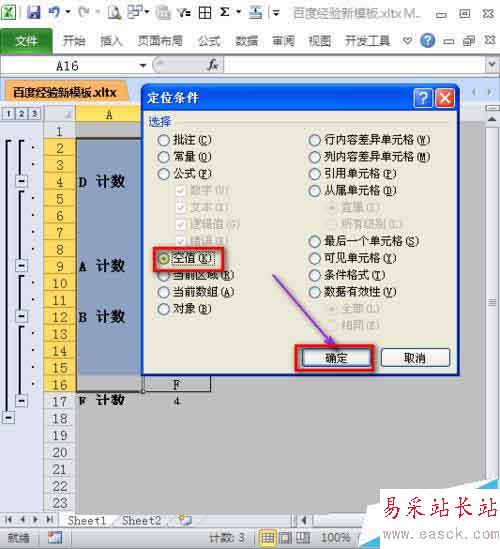Click the formula bar input field
The width and height of the screenshot is (500, 549).
[x=354, y=65]
